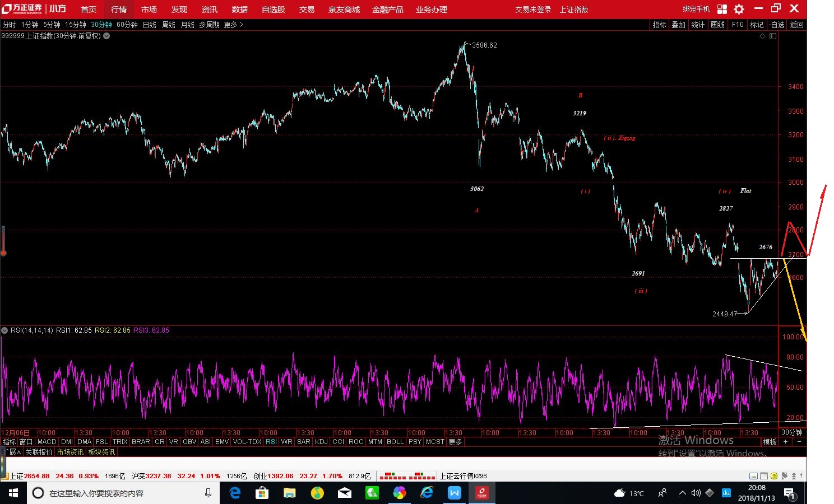Click the first status bar window icon

pyautogui.click(x=754, y=476)
